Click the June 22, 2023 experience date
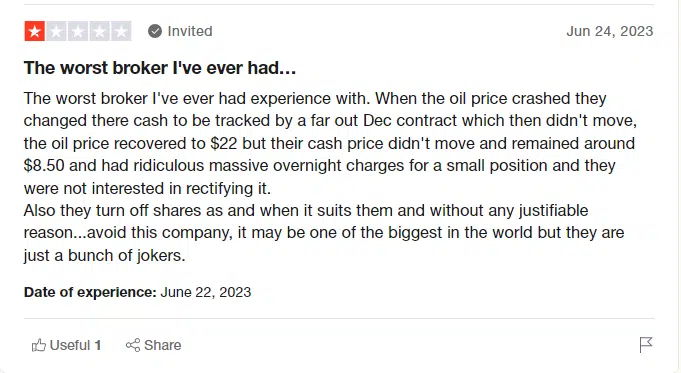The height and width of the screenshot is (373, 681). point(206,292)
